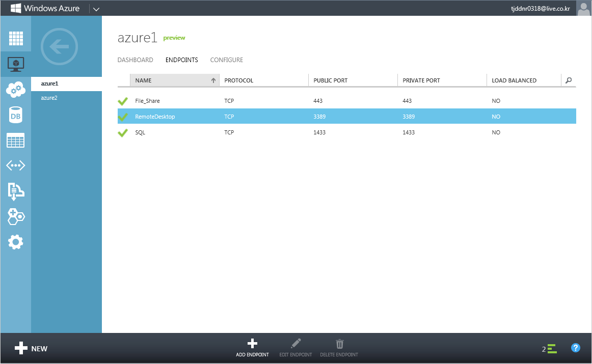
Task: Expand the Windows Azure header dropdown
Action: click(96, 9)
